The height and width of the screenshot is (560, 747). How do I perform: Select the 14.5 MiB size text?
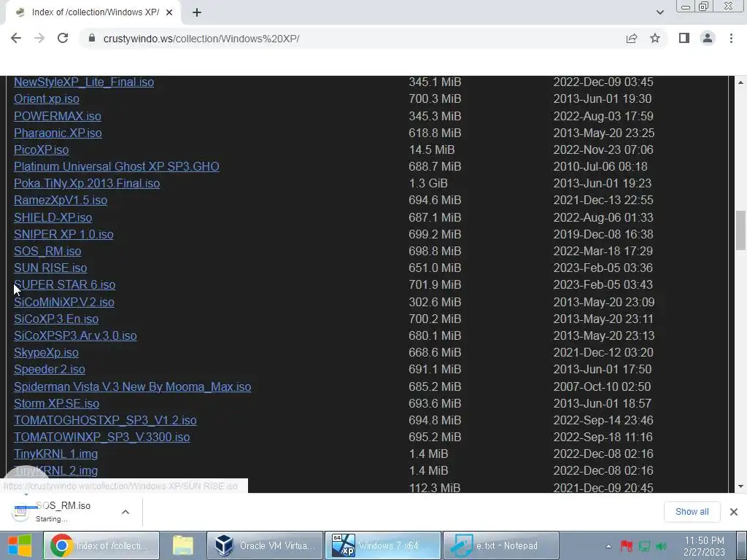432,149
